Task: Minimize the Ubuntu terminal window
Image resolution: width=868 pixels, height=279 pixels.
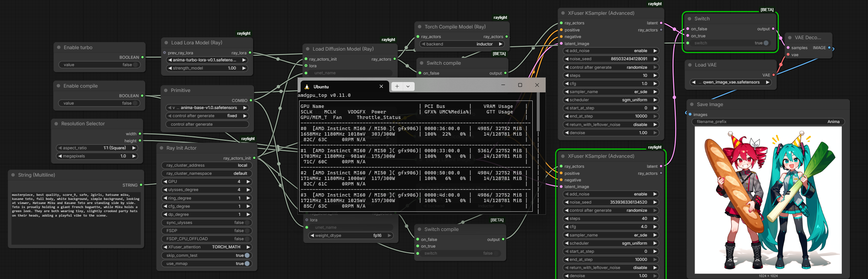Action: (x=503, y=85)
